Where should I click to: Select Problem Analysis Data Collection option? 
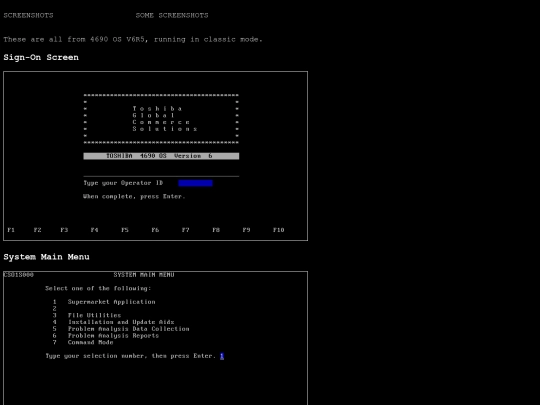pyautogui.click(x=128, y=329)
